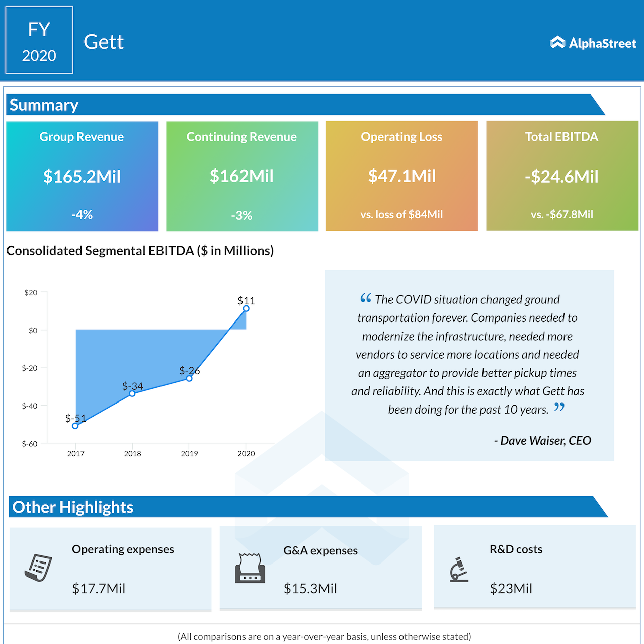Click the 2017 x-axis label
This screenshot has height=644, width=644.
pos(76,453)
